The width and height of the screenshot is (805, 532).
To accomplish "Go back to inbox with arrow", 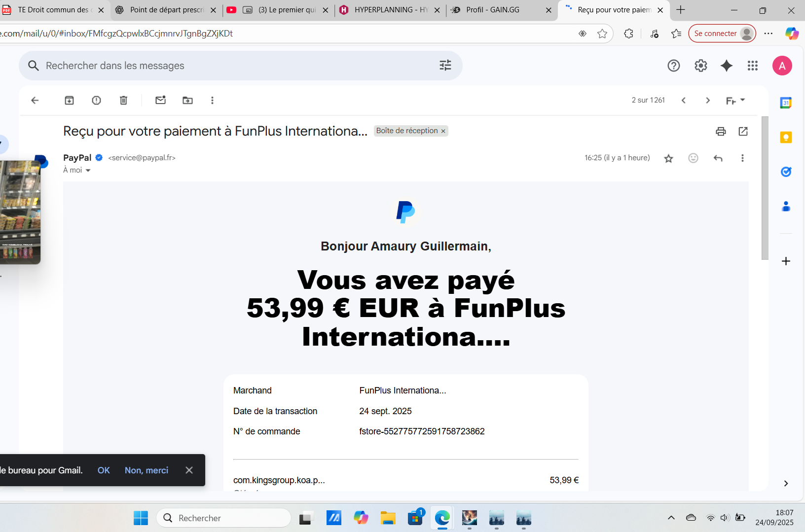I will tap(35, 101).
